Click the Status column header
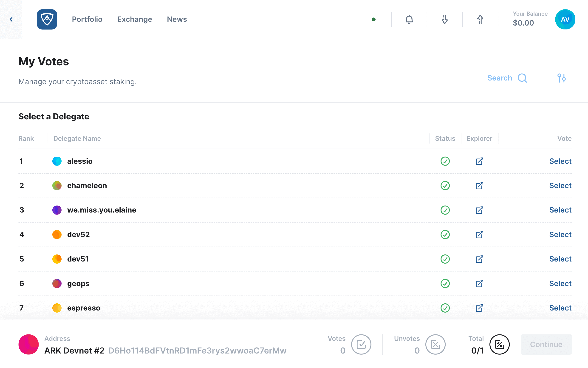 (x=445, y=138)
